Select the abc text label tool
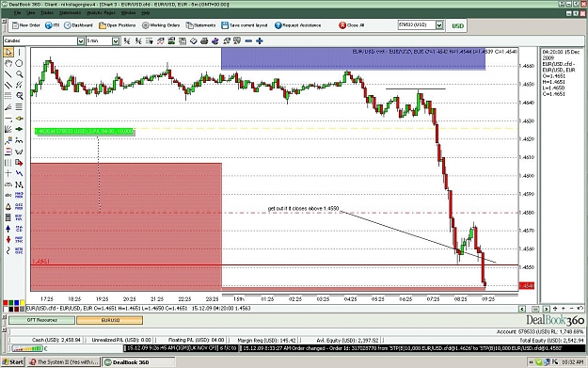This screenshot has width=588, height=368. (8, 196)
